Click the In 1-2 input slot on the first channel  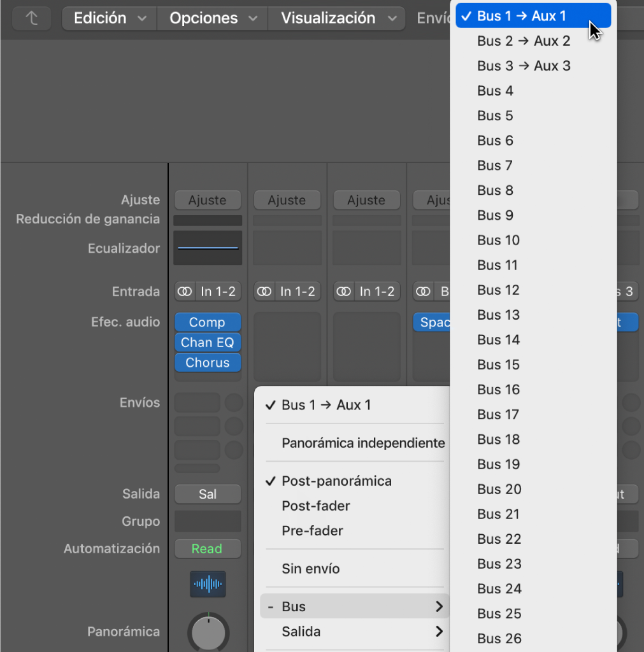click(x=218, y=292)
